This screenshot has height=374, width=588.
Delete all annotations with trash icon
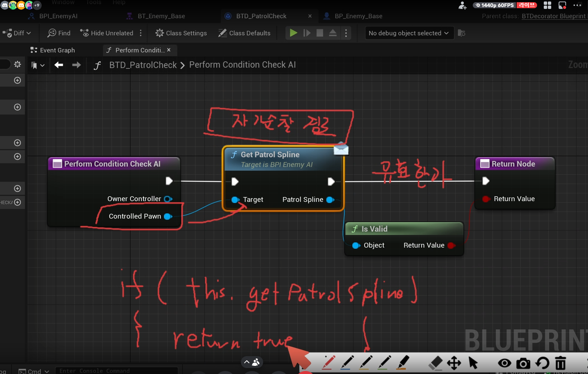[x=560, y=363]
